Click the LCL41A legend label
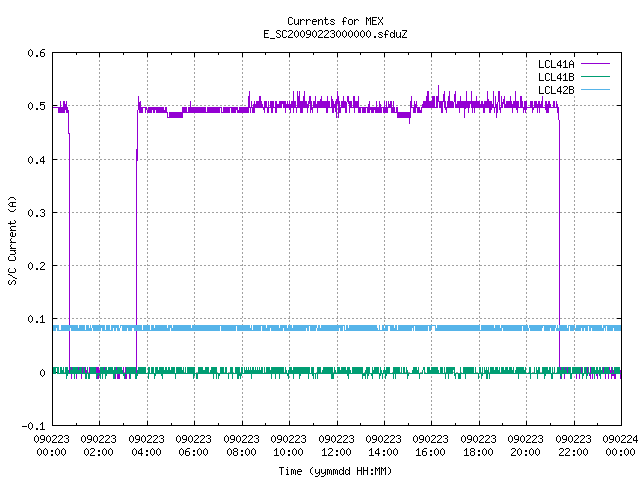The height and width of the screenshot is (480, 640). (556, 64)
